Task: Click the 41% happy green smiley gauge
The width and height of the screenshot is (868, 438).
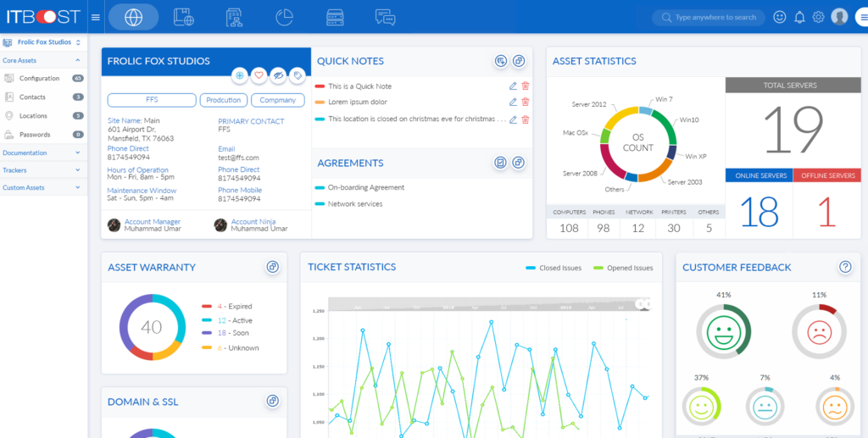Action: coord(723,332)
